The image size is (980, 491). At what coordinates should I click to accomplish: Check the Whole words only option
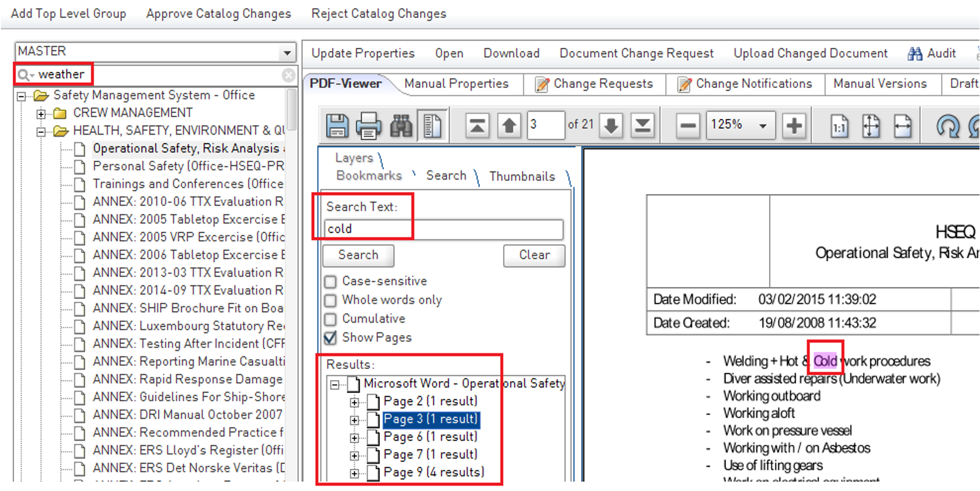pyautogui.click(x=331, y=301)
